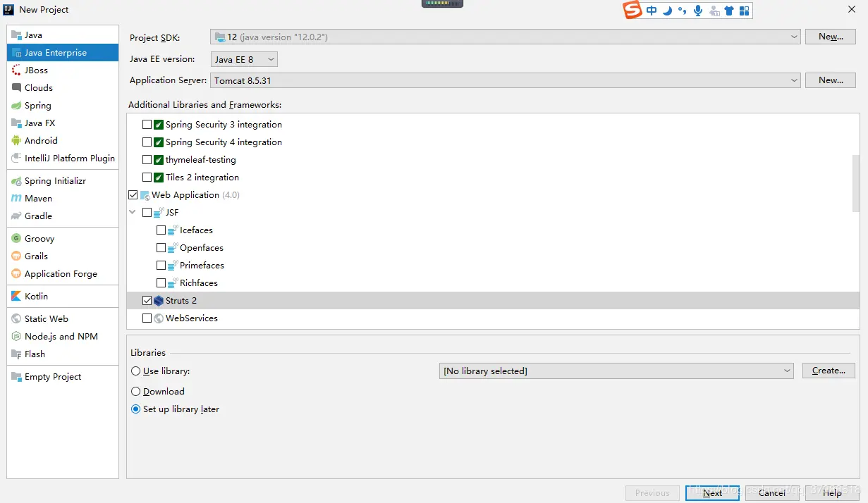868x503 pixels.
Task: Choose JBoss icon in project list
Action: coord(17,70)
